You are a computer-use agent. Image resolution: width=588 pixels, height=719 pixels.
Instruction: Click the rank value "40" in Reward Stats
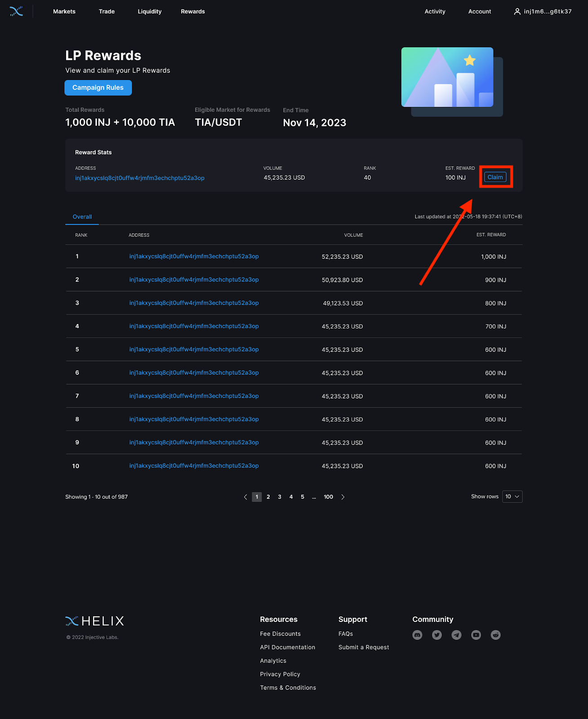pyautogui.click(x=368, y=178)
